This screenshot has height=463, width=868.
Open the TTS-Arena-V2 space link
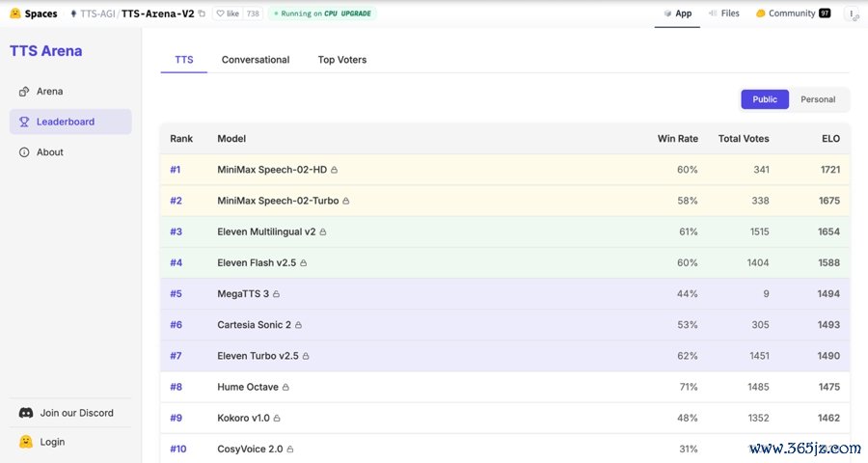click(x=158, y=14)
